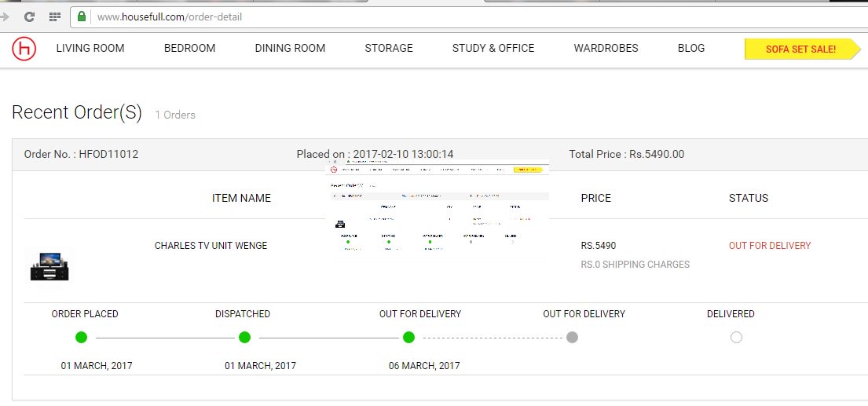This screenshot has width=868, height=406.
Task: Click the 1 Orders count
Action: tap(175, 115)
